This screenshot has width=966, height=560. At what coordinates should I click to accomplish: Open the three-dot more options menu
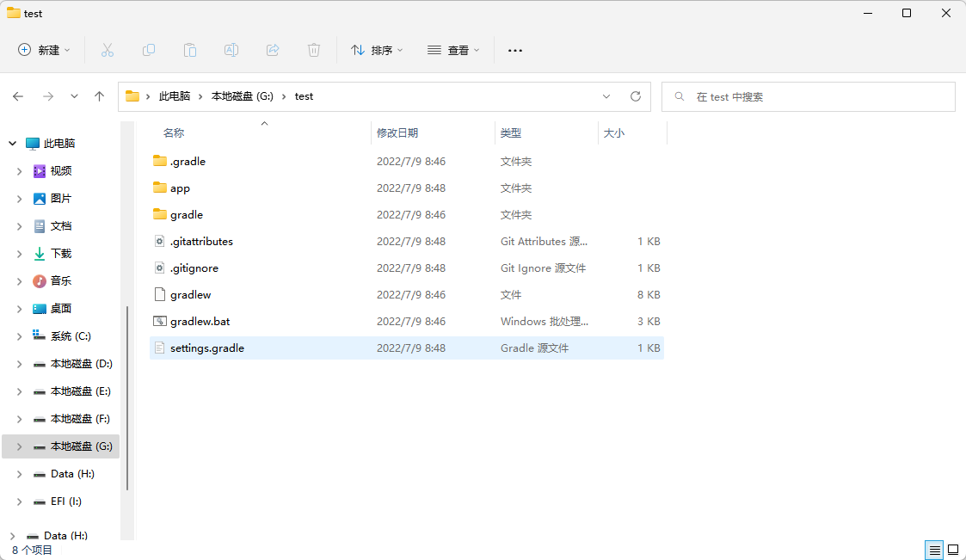515,51
